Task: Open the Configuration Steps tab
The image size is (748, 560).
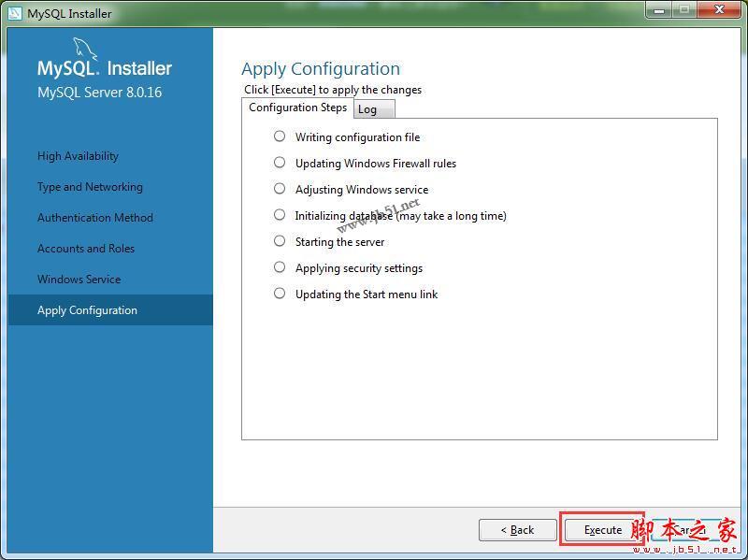Action: tap(297, 108)
